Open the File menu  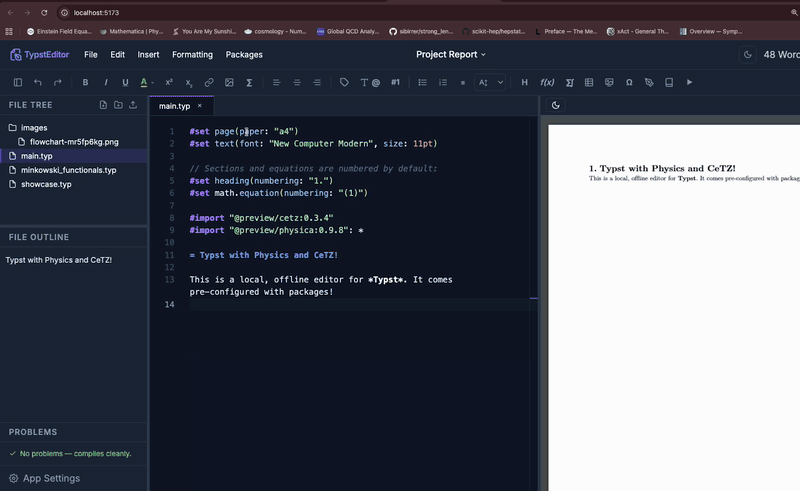91,55
